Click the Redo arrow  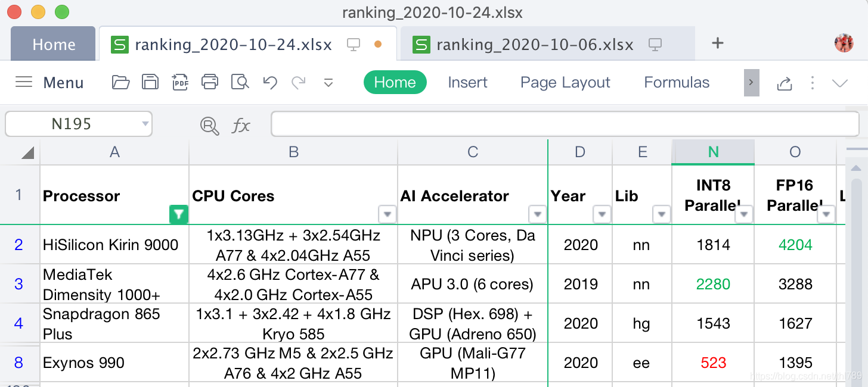pyautogui.click(x=299, y=82)
